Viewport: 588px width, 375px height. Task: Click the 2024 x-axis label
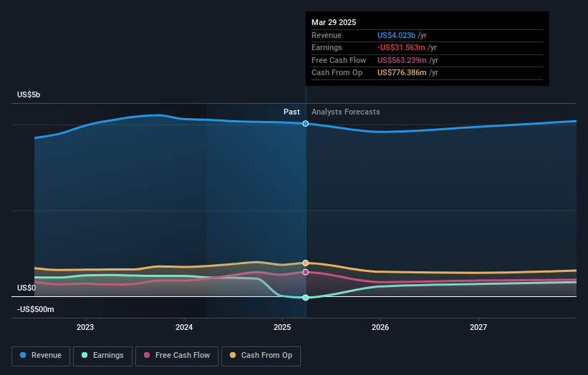tap(184, 327)
